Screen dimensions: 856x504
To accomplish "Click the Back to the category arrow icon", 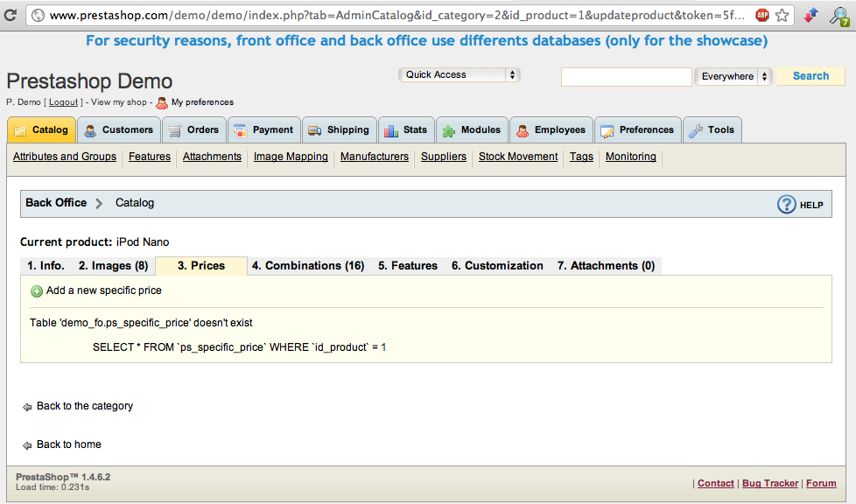I will coord(27,408).
